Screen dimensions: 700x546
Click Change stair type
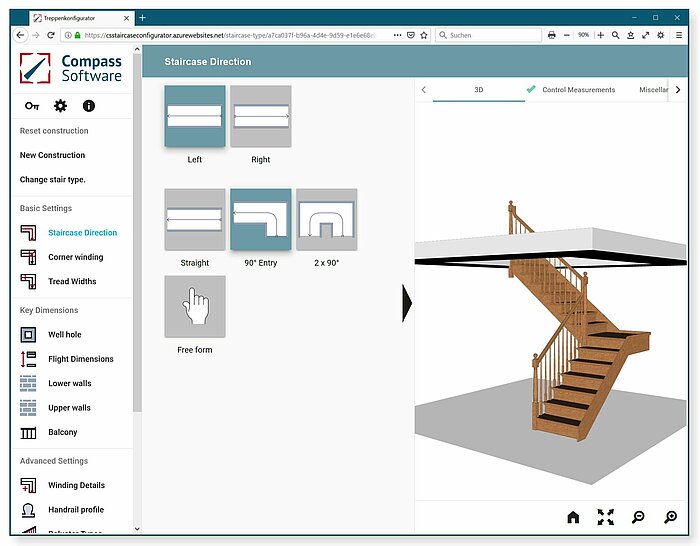(x=53, y=179)
